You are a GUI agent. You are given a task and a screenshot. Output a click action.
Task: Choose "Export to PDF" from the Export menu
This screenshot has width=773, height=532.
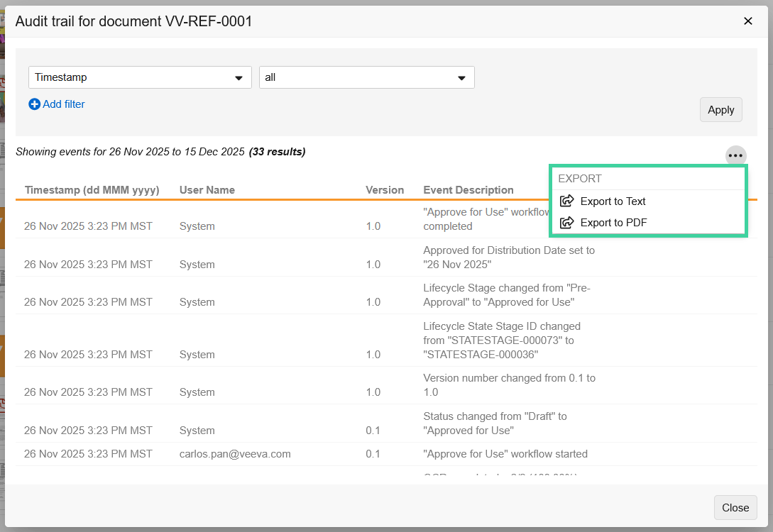tap(612, 222)
